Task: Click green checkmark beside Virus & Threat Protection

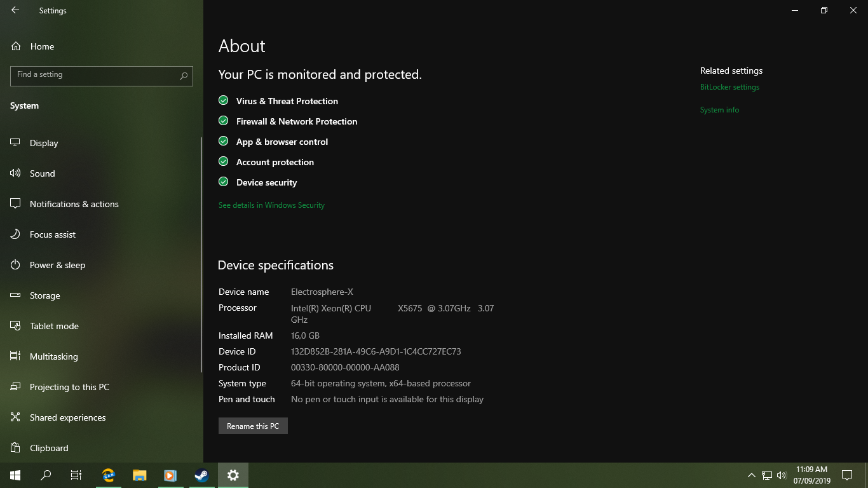Action: click(x=223, y=100)
